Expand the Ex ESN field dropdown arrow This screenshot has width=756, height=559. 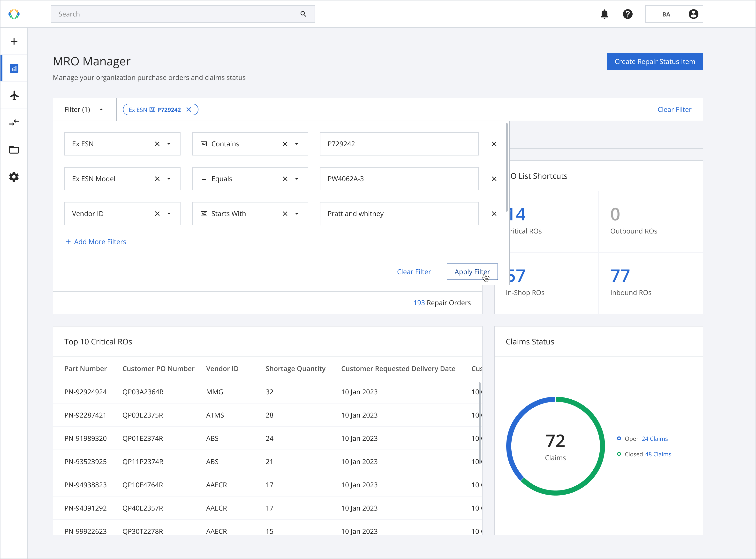pos(169,144)
